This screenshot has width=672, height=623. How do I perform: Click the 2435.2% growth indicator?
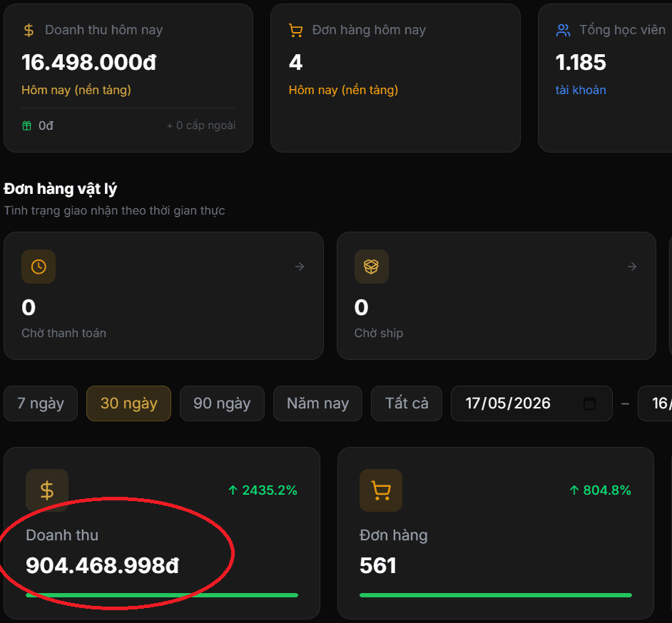pyautogui.click(x=263, y=490)
